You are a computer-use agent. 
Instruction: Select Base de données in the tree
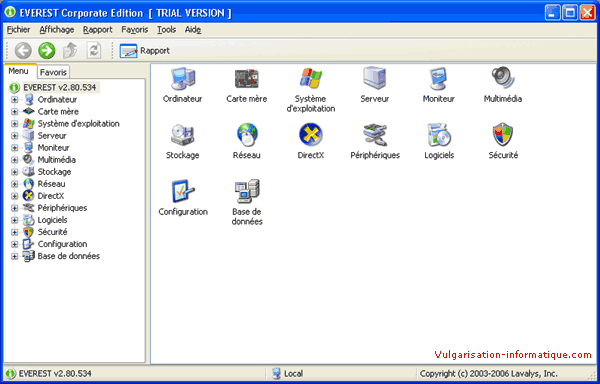[68, 256]
